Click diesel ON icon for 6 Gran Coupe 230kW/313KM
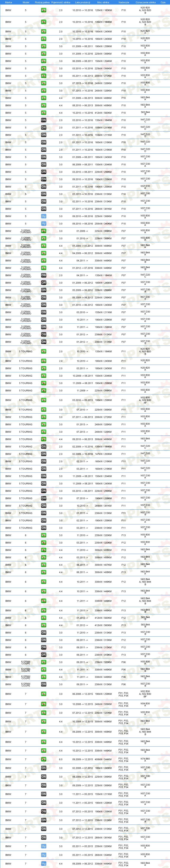Screen dimensions: 170x868 pos(43,684)
